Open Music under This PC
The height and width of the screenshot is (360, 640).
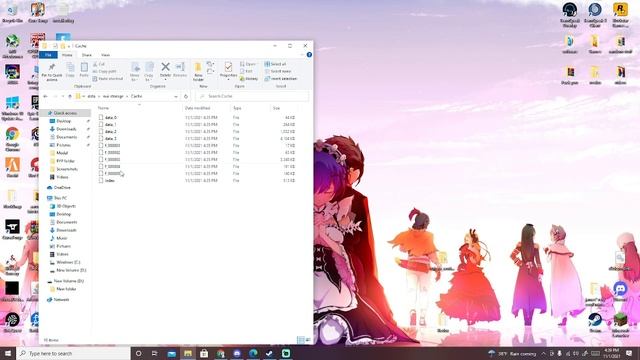click(x=62, y=238)
